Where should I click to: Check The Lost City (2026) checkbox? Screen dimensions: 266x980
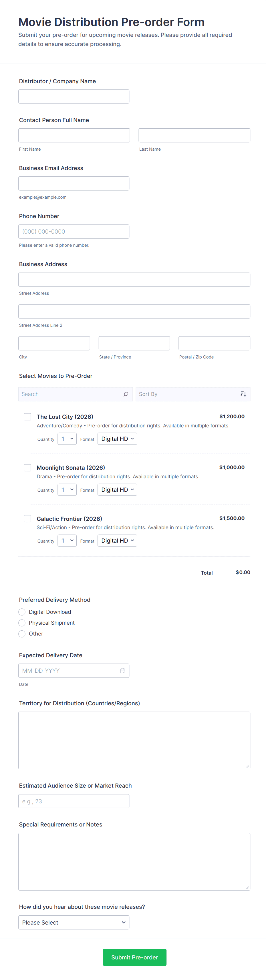click(x=27, y=417)
